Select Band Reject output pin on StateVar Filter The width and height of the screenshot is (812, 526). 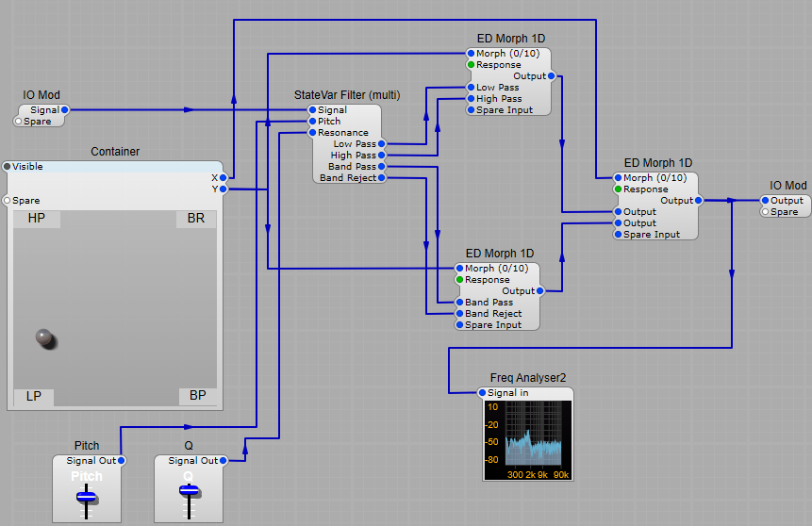point(381,178)
